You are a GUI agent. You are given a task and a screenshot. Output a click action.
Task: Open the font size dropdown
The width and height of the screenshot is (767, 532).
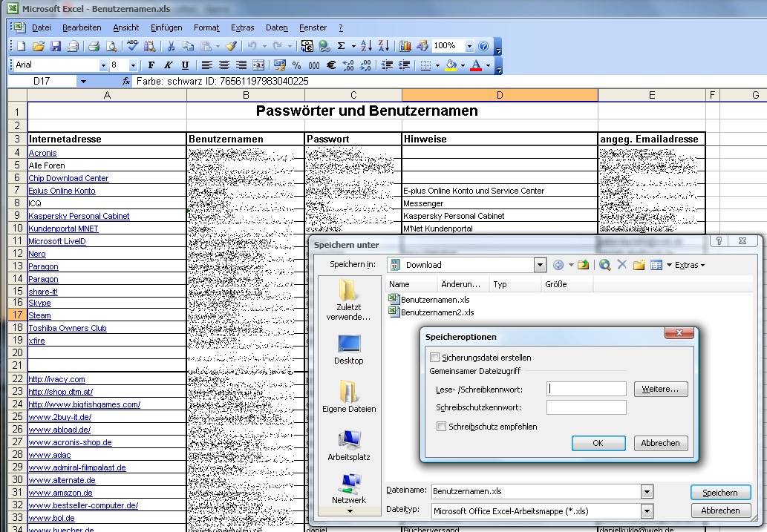(133, 65)
